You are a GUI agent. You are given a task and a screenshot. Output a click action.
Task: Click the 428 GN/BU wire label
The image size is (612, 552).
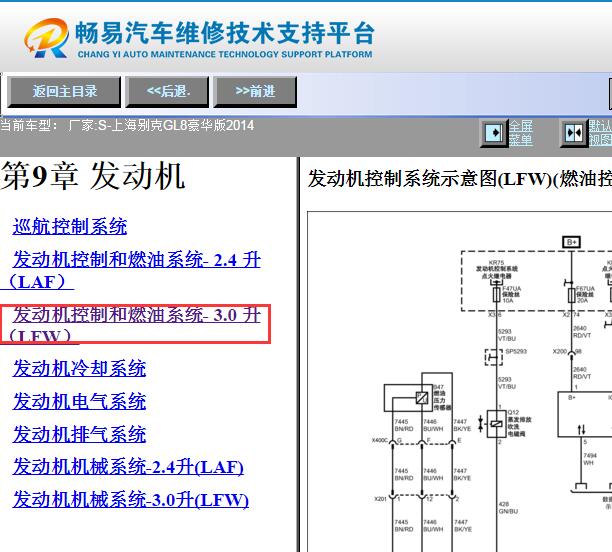tap(508, 507)
